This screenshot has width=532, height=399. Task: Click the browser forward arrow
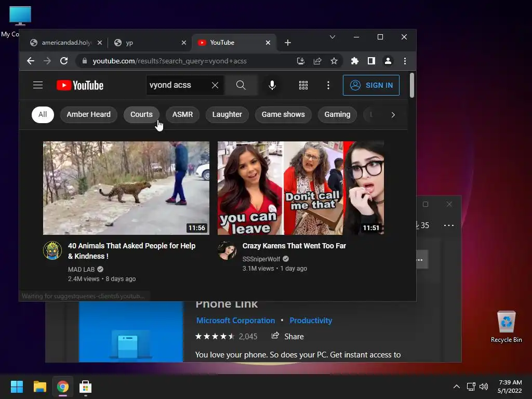coord(47,61)
